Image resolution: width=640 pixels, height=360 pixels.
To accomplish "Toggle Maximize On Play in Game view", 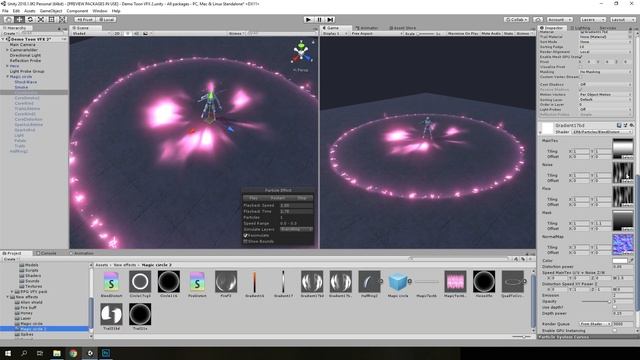I will pos(462,33).
